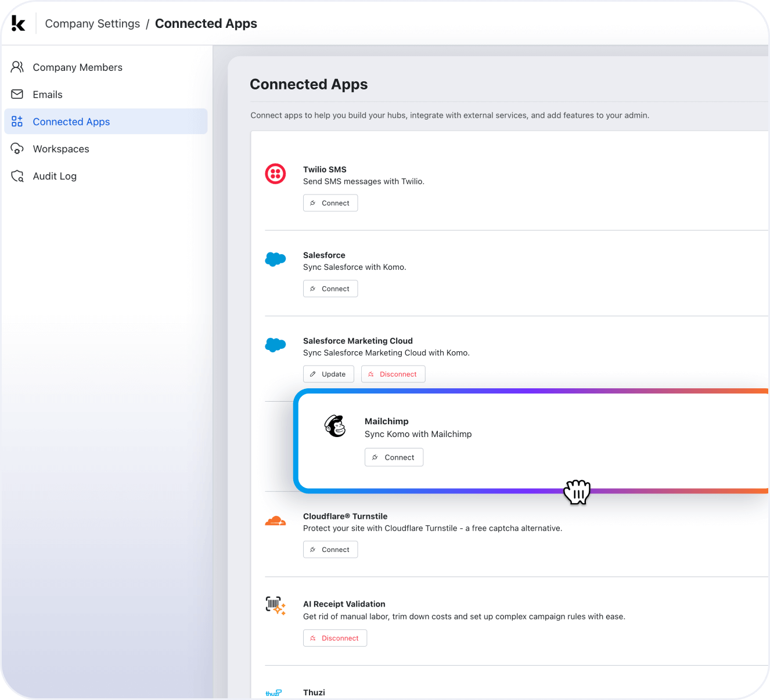Click the Audit Log shield icon
The image size is (770, 700).
[17, 176]
